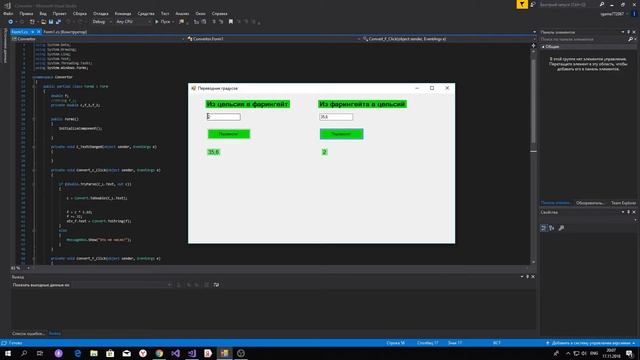Viewport: 640px width, 360px height.
Task: Click the Готово status bar text
Action: [x=16, y=343]
